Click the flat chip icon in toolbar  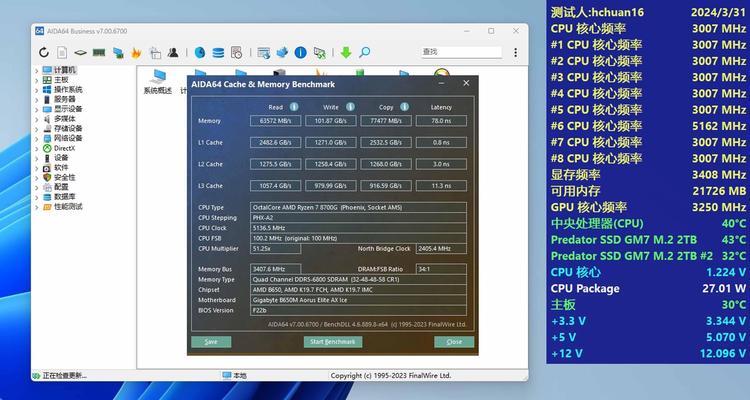coord(80,53)
